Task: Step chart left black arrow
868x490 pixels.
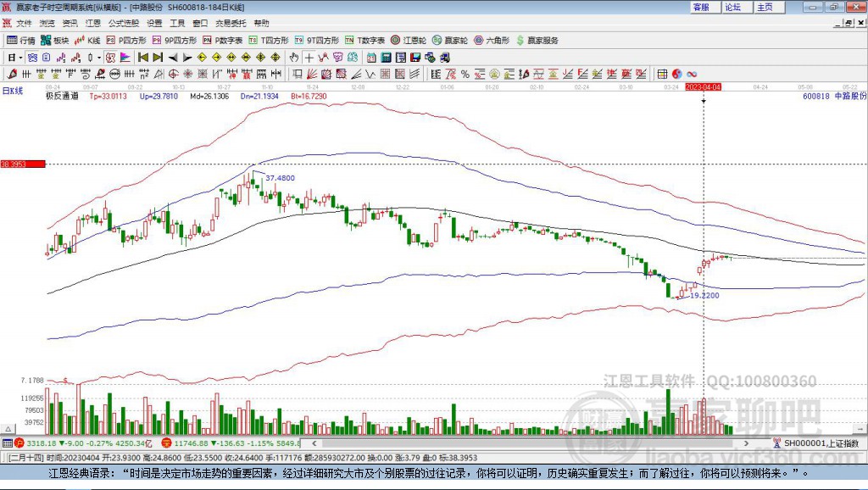Action: pyautogui.click(x=173, y=58)
